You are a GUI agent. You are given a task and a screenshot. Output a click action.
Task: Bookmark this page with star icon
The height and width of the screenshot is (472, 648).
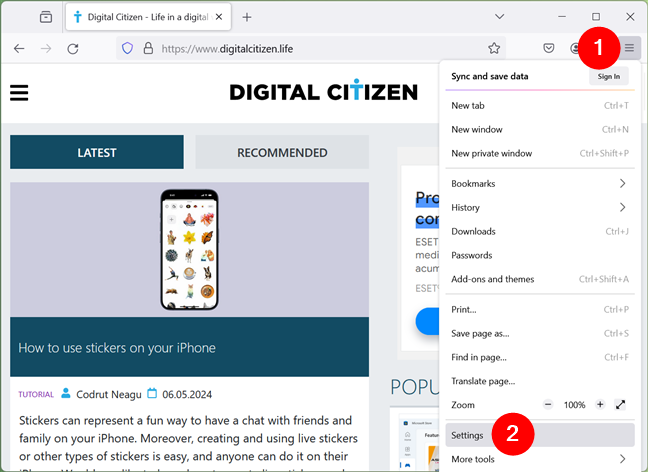tap(494, 48)
